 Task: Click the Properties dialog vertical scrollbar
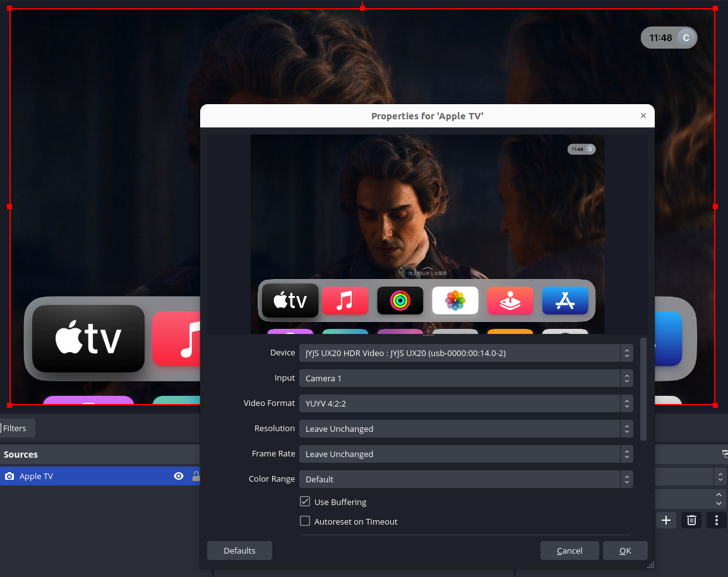click(x=643, y=389)
